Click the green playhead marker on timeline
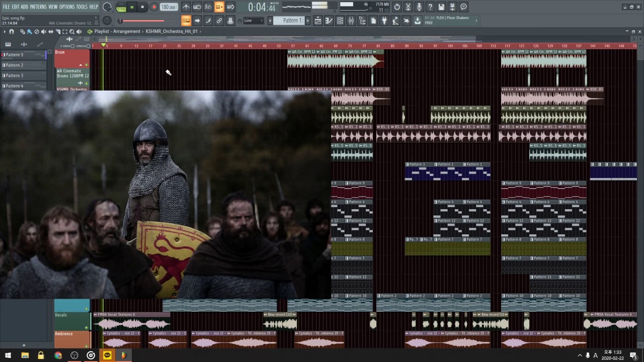Image resolution: width=644 pixels, height=362 pixels. [x=104, y=45]
